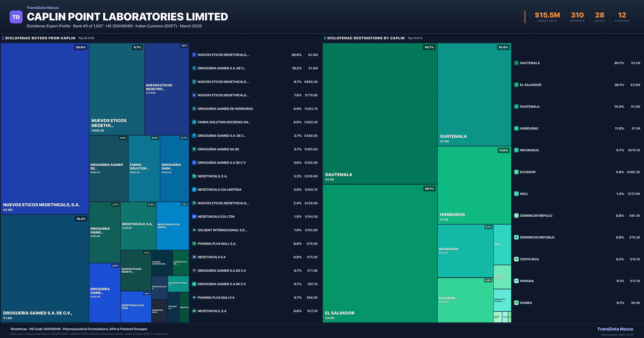Click rank badge 2 beside EL SALVADOR
This screenshot has height=338, width=644.
coord(516,85)
